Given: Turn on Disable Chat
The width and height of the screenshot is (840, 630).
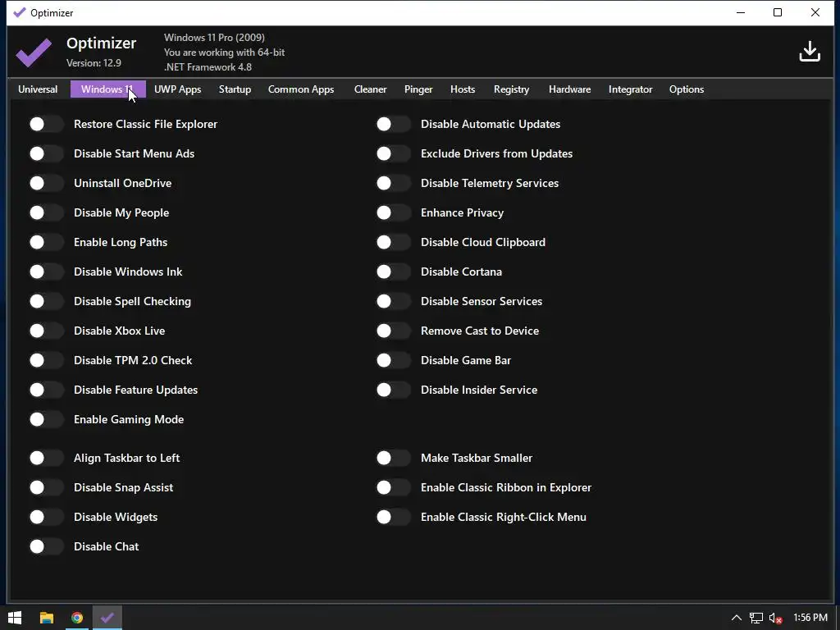Looking at the screenshot, I should [46, 546].
